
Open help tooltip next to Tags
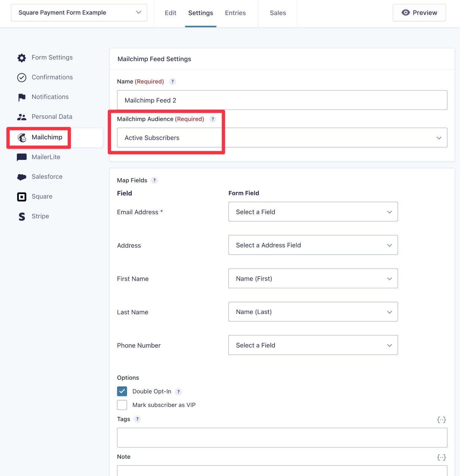137,419
